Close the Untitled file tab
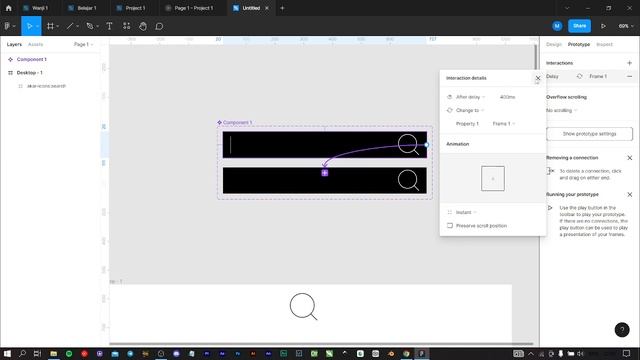The height and width of the screenshot is (360, 640). (x=267, y=8)
